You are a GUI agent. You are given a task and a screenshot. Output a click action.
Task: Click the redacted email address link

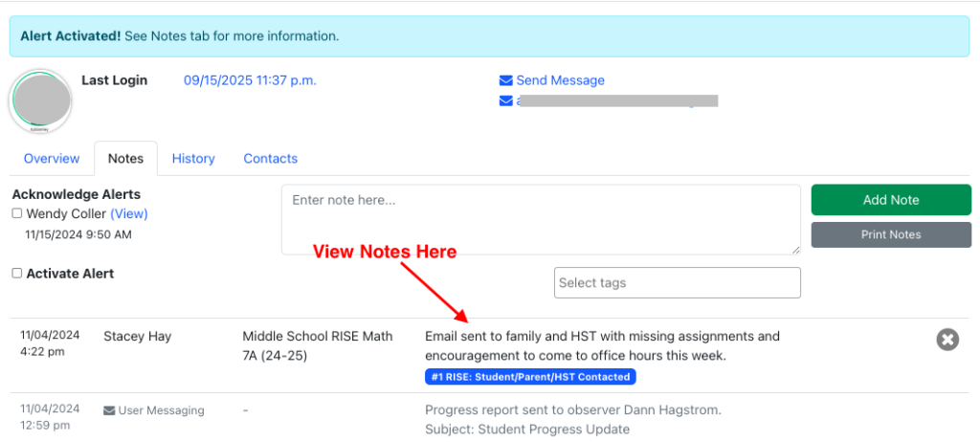(x=617, y=100)
